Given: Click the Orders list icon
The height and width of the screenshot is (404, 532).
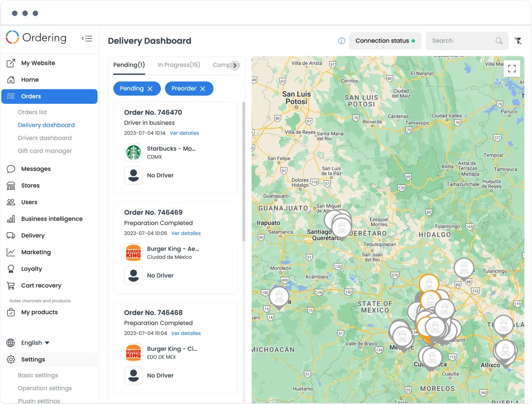Looking at the screenshot, I should coord(11,96).
